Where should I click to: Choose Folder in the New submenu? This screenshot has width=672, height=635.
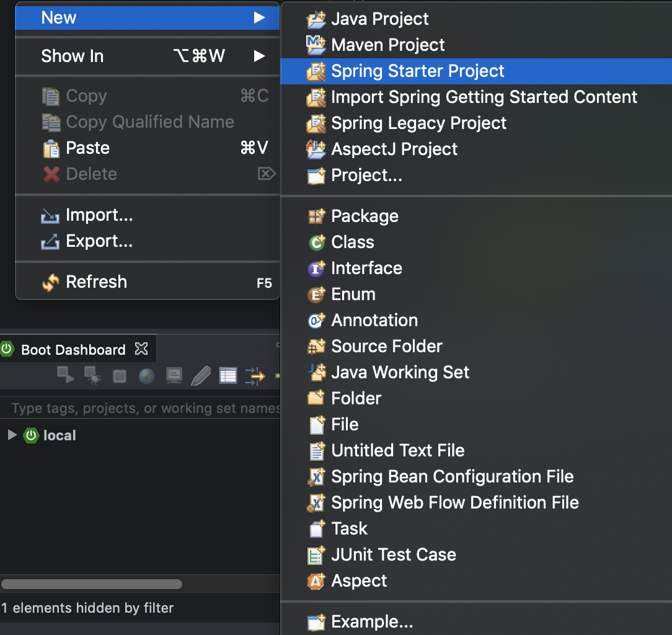click(476, 399)
